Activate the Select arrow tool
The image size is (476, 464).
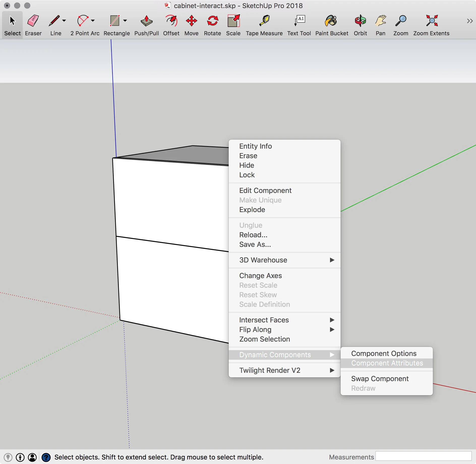click(12, 25)
